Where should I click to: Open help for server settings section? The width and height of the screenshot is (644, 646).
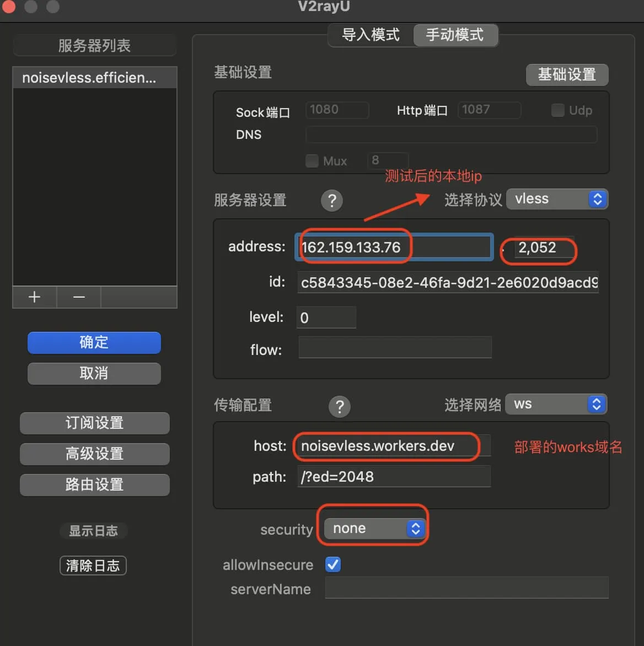point(332,201)
